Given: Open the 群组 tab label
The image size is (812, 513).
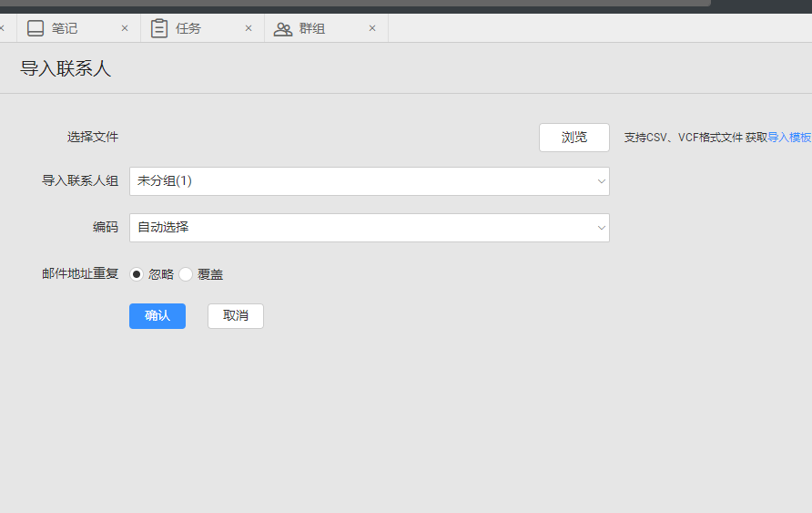Looking at the screenshot, I should [x=312, y=28].
